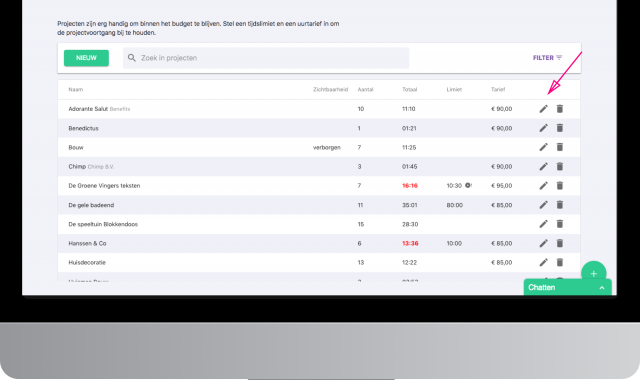640x380 pixels.
Task: Edit the Hanssen & Co project
Action: point(543,243)
